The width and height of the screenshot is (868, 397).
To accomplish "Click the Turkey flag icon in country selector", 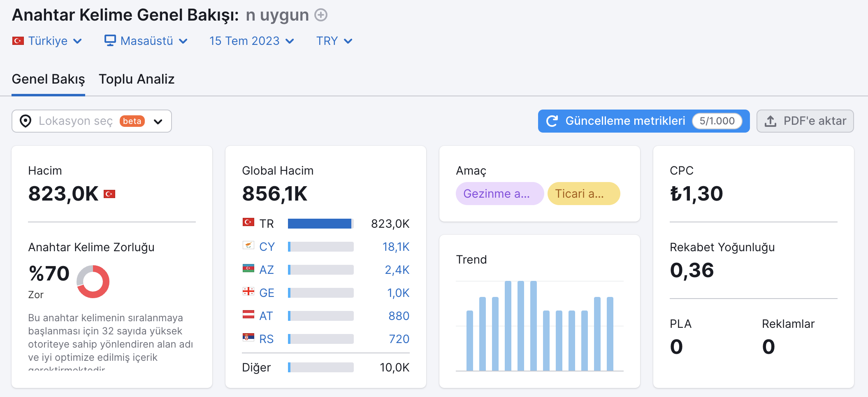I will (x=18, y=41).
